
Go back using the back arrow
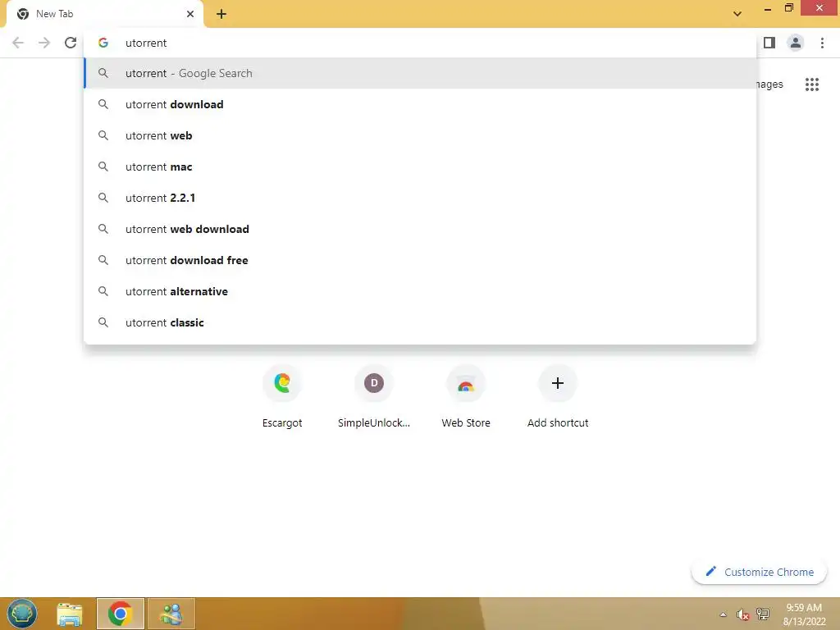coord(18,43)
